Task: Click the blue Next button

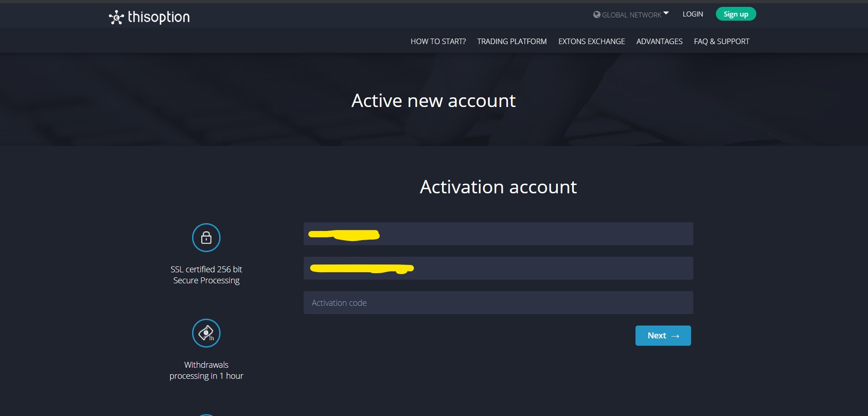Action: click(663, 336)
